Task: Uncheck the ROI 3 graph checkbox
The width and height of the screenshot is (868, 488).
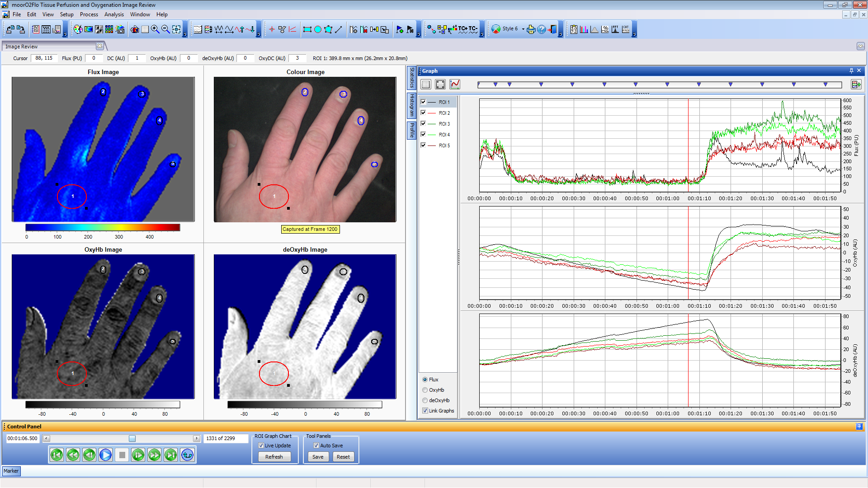Action: click(423, 123)
